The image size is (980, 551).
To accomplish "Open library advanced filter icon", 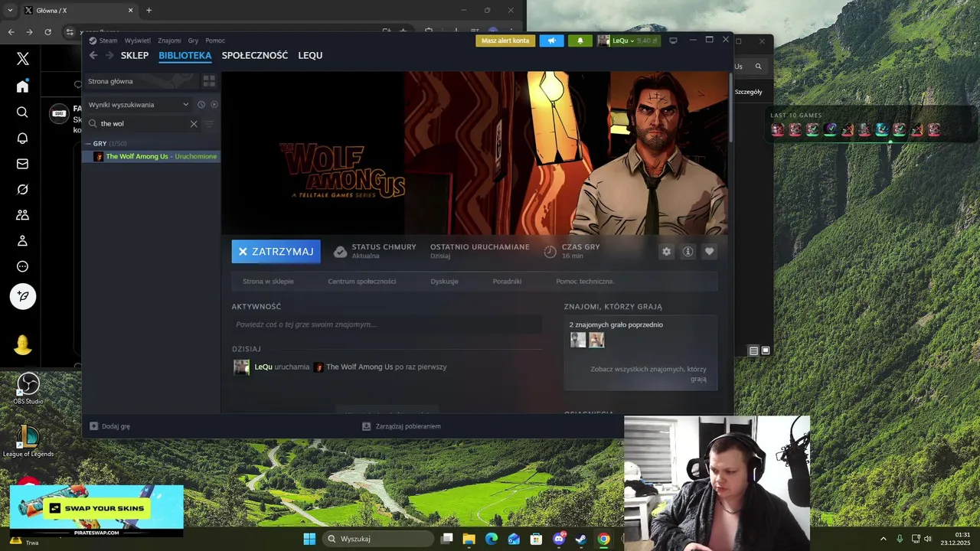I will [210, 124].
